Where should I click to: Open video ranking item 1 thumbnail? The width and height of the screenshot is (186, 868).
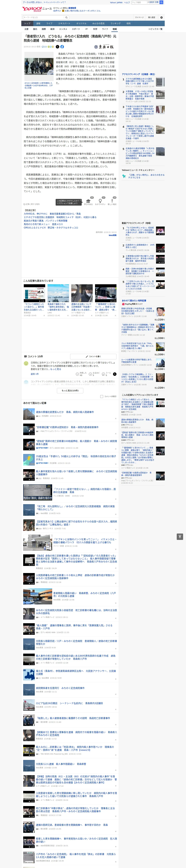click(160, 231)
